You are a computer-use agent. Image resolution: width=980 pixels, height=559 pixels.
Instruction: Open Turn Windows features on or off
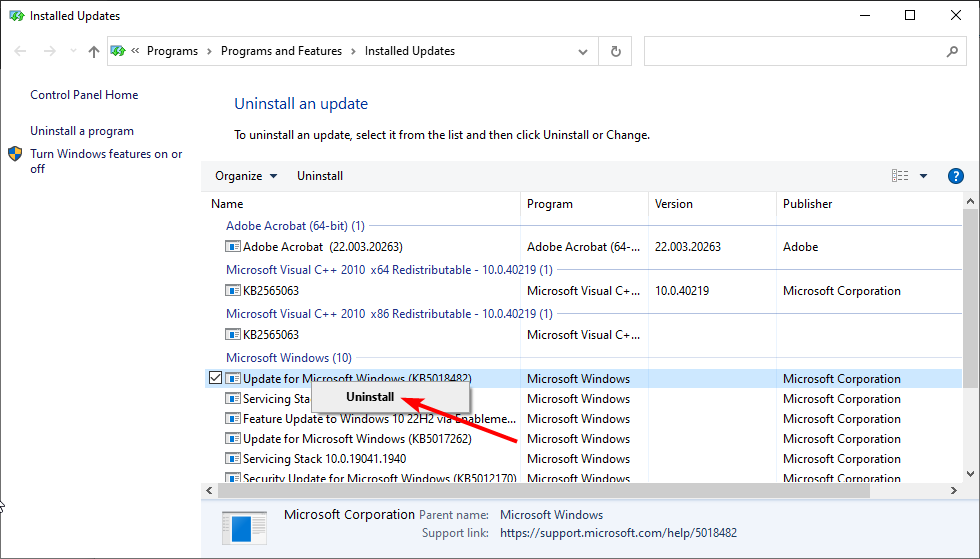click(x=106, y=161)
